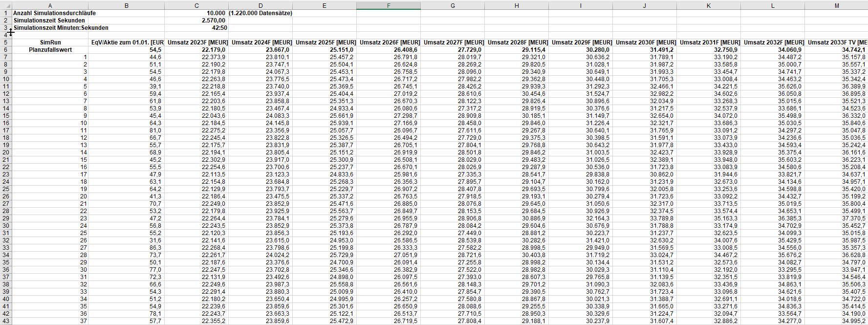The width and height of the screenshot is (868, 325).
Task: Click value 28.906,8 in SimRun 23 row
Action: 470,218
